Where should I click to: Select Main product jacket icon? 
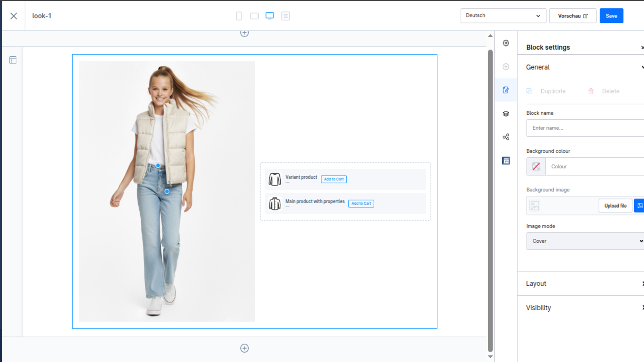tap(275, 203)
